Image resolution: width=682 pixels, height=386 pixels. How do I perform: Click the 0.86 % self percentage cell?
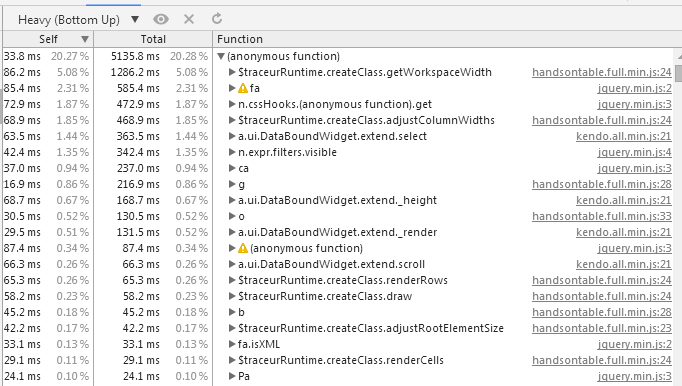[73, 185]
